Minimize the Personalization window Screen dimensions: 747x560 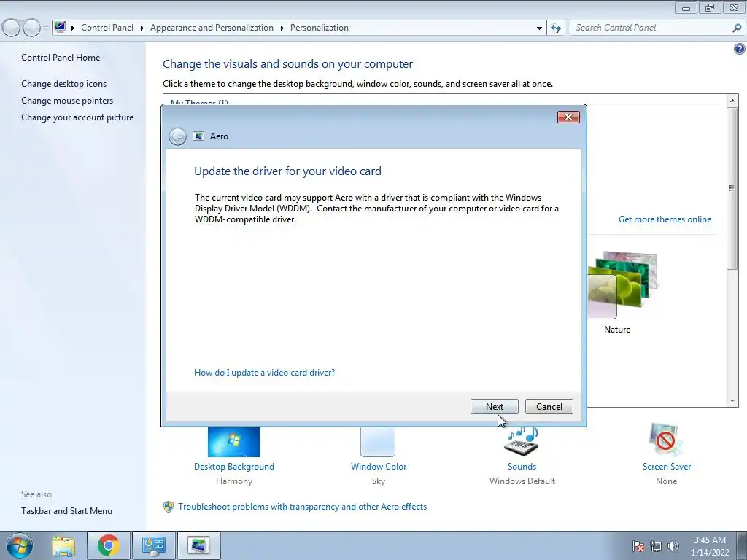[686, 7]
